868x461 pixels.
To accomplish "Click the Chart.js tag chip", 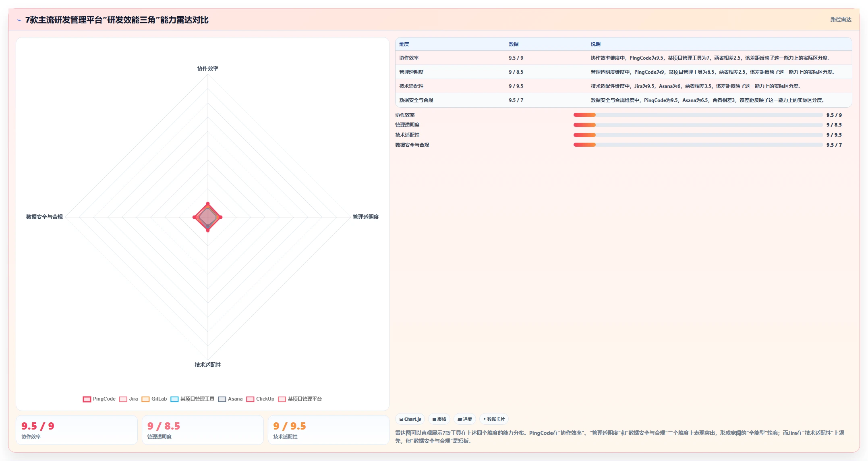I will click(x=410, y=419).
